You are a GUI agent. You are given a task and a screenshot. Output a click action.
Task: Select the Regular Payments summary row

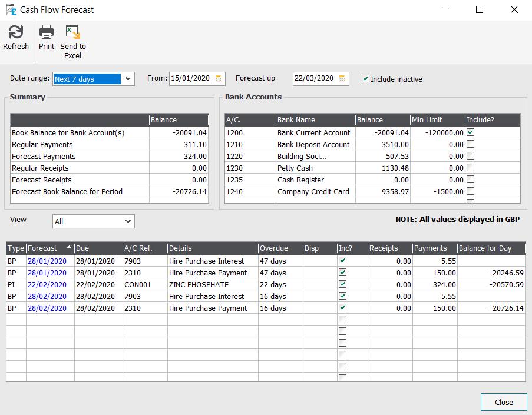pos(109,144)
